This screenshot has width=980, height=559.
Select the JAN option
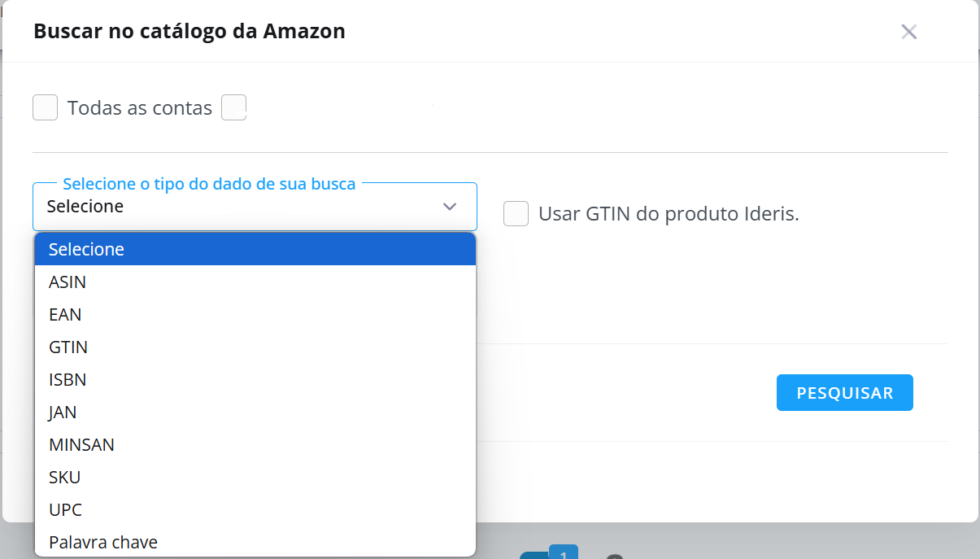255,412
